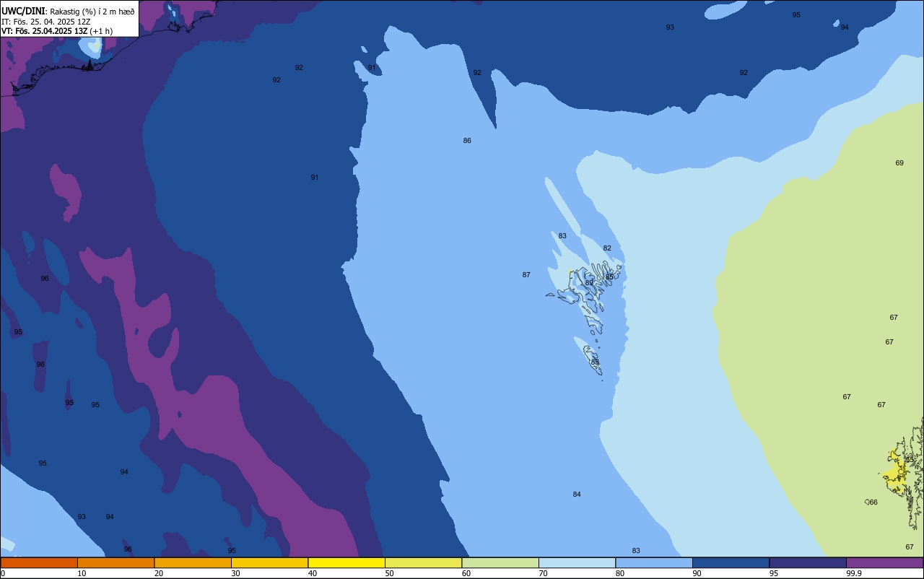The width and height of the screenshot is (924, 579).
Task: Click the 30–40 golden legend swatch
Action: [269, 562]
